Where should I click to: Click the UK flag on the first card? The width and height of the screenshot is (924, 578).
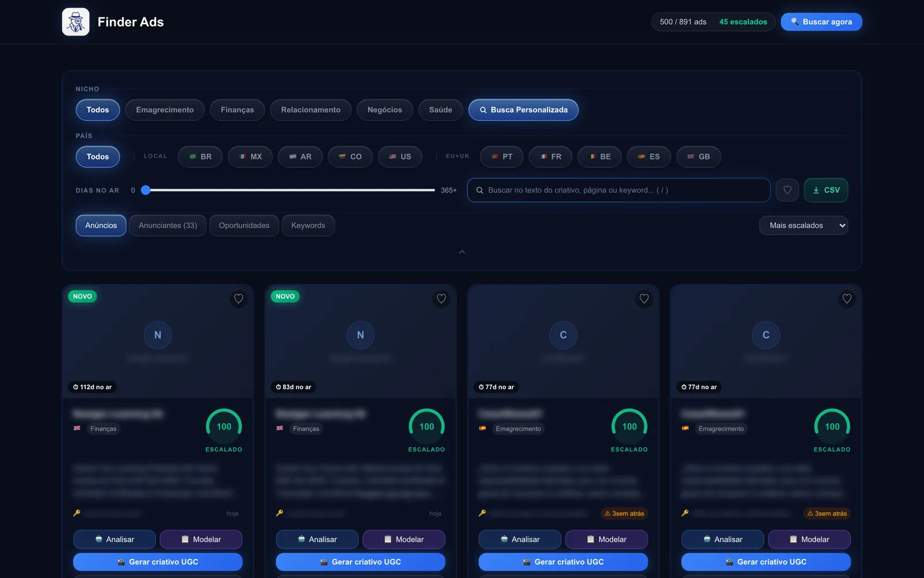click(77, 428)
